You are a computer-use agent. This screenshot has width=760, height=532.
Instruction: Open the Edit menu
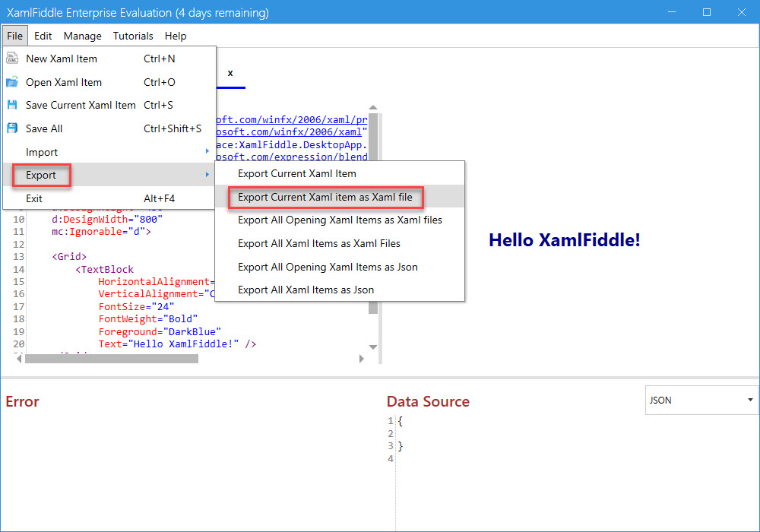point(43,36)
